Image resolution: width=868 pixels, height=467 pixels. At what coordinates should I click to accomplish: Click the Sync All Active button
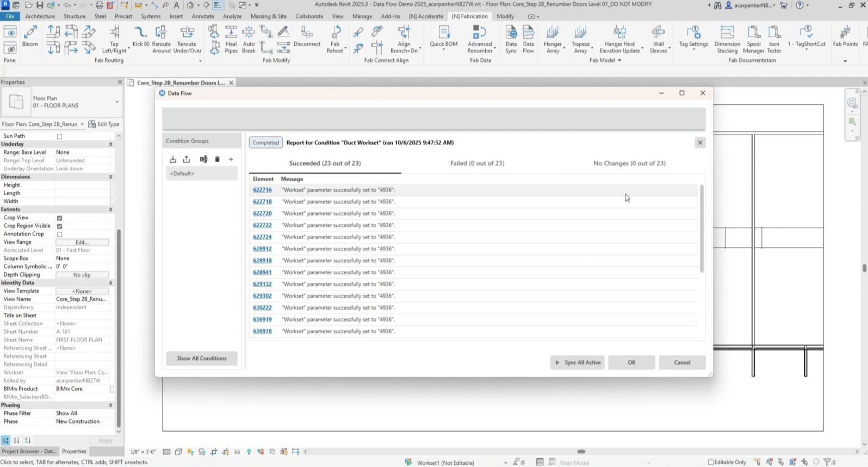[577, 362]
